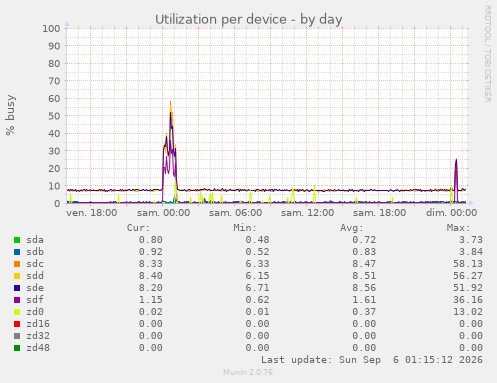Click the sdf purple legend swatch
497x383 pixels.
17,300
